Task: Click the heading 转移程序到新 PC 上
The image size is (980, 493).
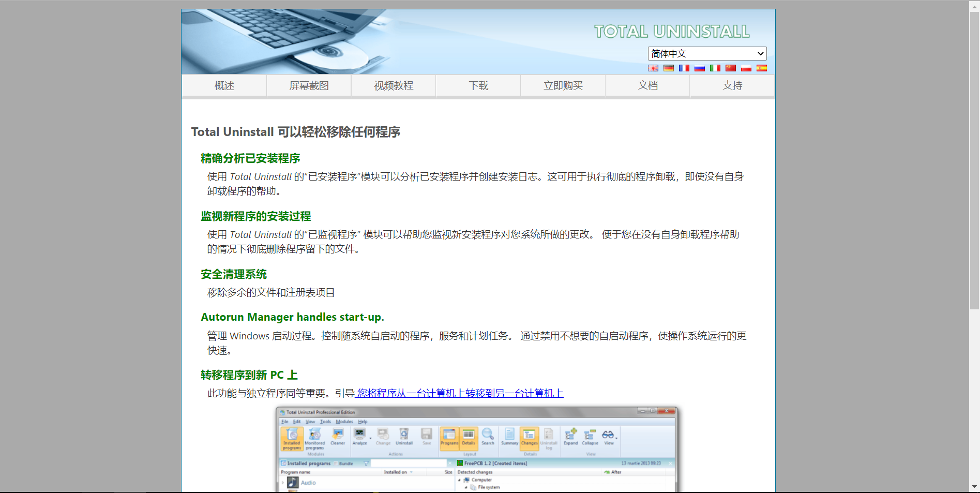Action: [x=249, y=375]
